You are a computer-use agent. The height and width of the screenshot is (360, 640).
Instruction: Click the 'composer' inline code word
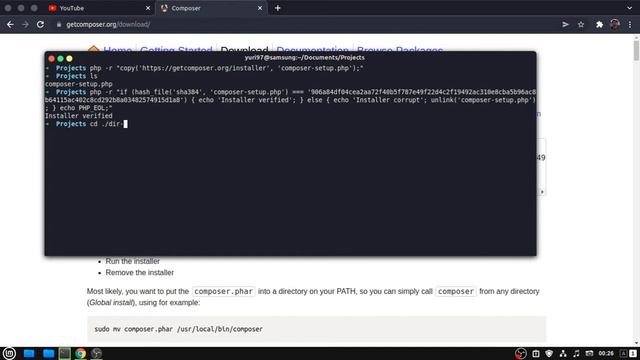(456, 291)
